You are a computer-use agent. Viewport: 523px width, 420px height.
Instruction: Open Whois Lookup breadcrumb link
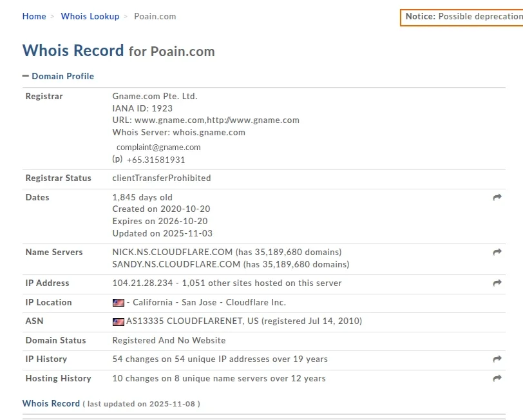coord(90,16)
